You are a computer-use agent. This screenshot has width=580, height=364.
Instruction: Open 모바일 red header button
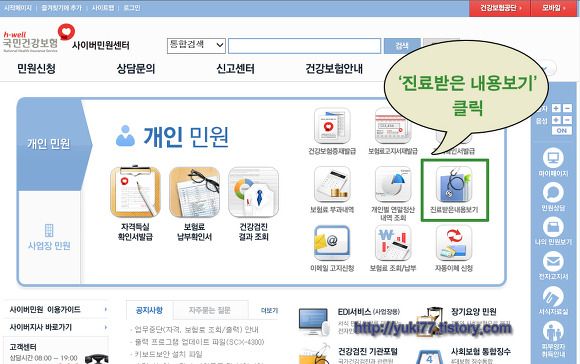point(553,8)
